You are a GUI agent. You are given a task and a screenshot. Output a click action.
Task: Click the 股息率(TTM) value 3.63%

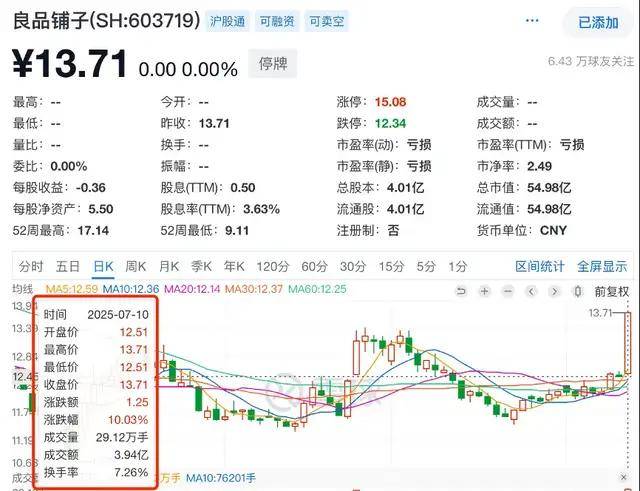point(262,209)
